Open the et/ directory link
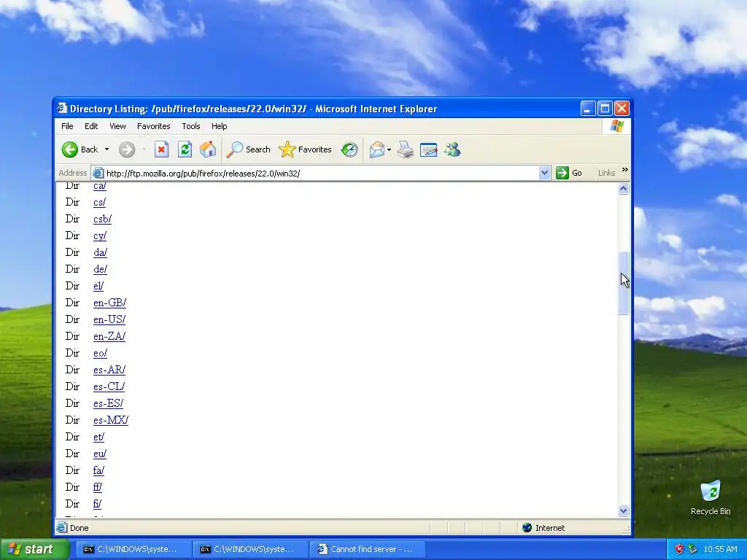 click(x=98, y=437)
